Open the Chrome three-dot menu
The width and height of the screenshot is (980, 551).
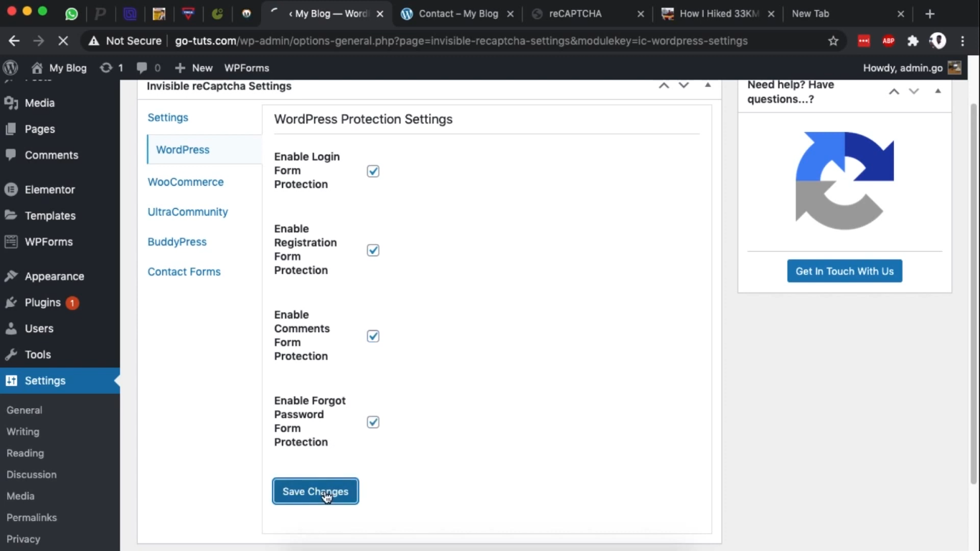click(x=963, y=41)
